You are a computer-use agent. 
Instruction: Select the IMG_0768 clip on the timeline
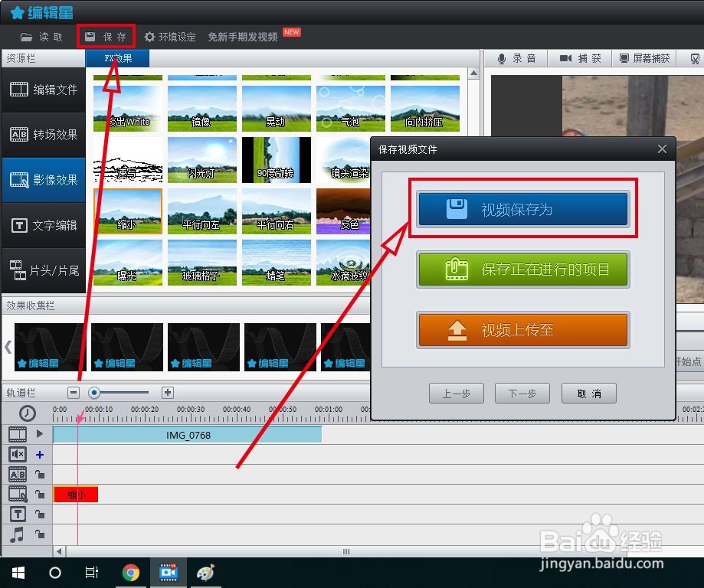[x=188, y=435]
